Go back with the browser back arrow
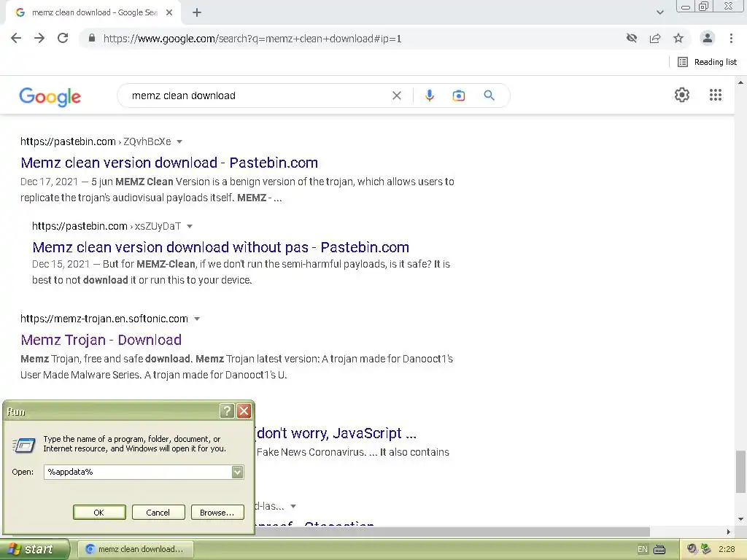This screenshot has width=747, height=560. 16,38
